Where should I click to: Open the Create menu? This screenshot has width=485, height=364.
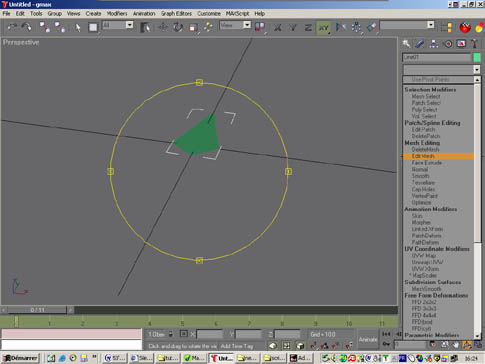93,14
